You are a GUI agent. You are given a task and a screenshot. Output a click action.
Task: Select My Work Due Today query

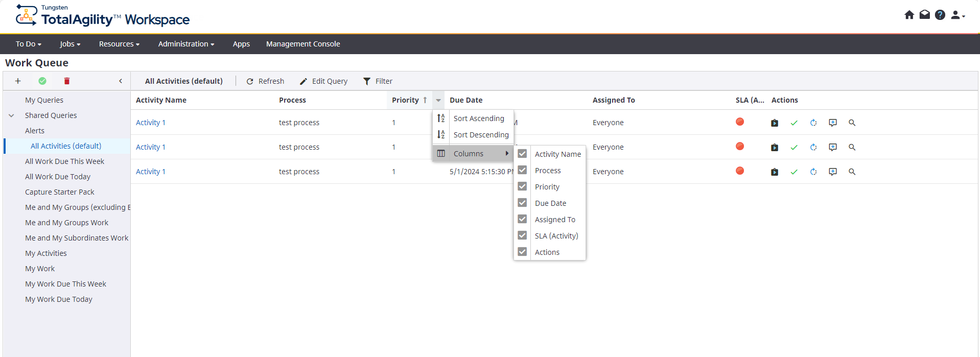59,299
